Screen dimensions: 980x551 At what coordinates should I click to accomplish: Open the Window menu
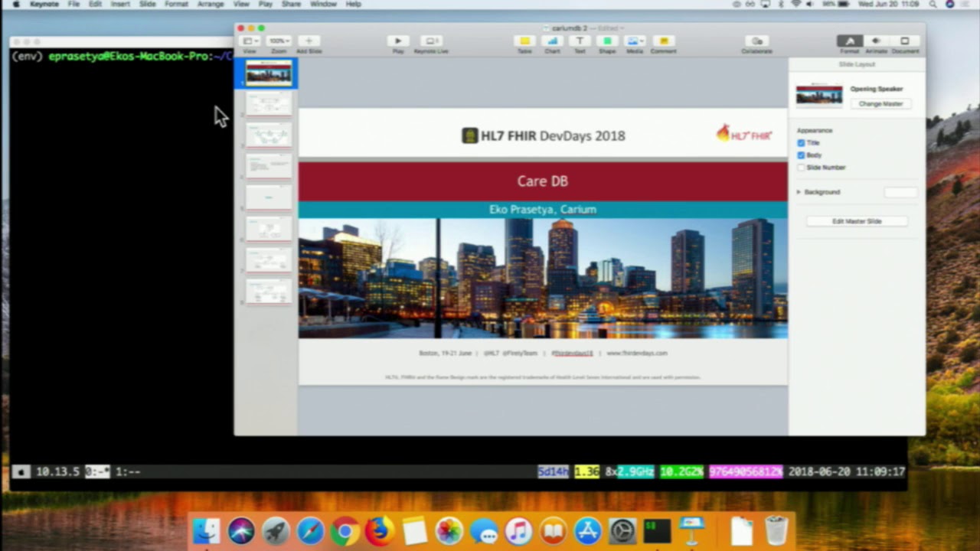pos(323,5)
